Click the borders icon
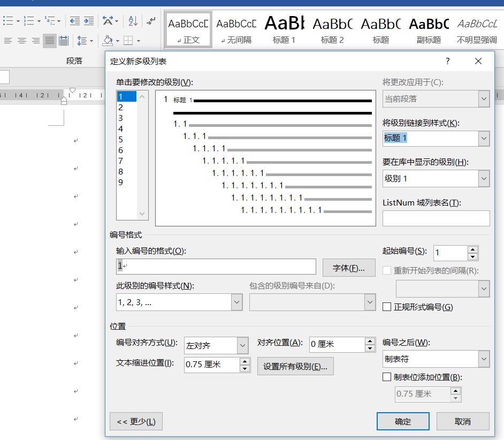This screenshot has width=504, height=440. (x=128, y=41)
